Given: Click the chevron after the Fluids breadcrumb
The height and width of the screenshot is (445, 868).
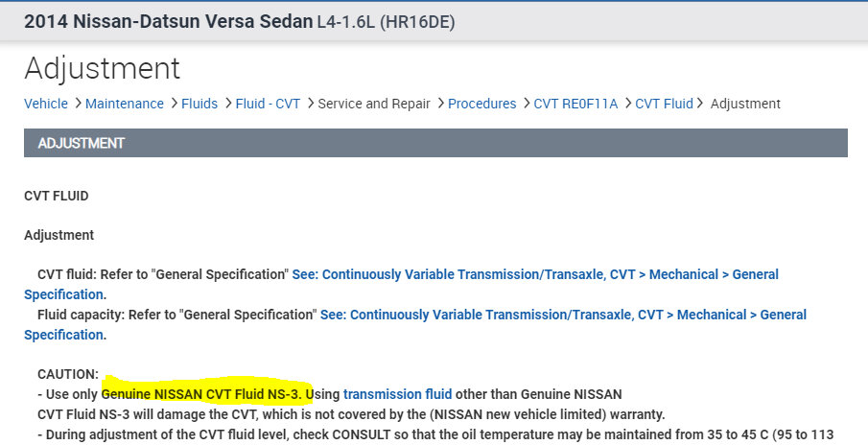Looking at the screenshot, I should 226,103.
